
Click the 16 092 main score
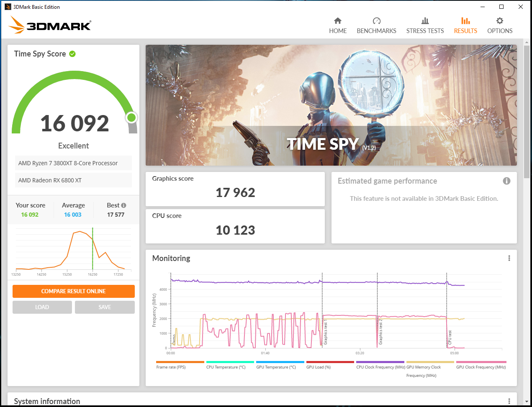pos(75,123)
